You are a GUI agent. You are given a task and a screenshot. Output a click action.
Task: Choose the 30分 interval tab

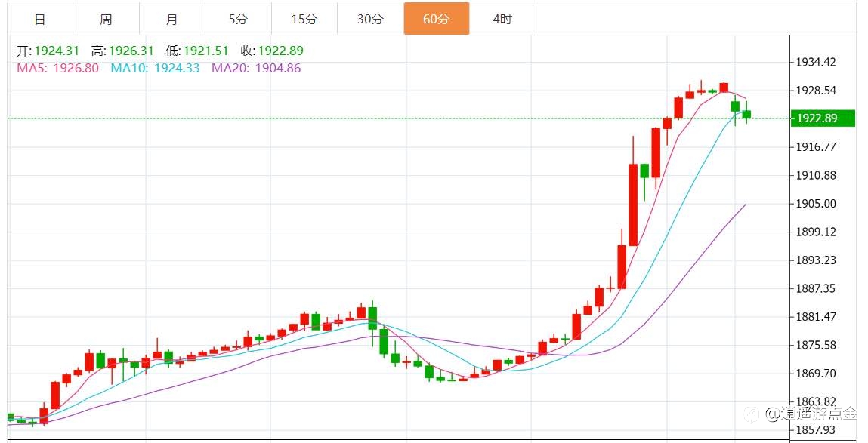tap(370, 19)
